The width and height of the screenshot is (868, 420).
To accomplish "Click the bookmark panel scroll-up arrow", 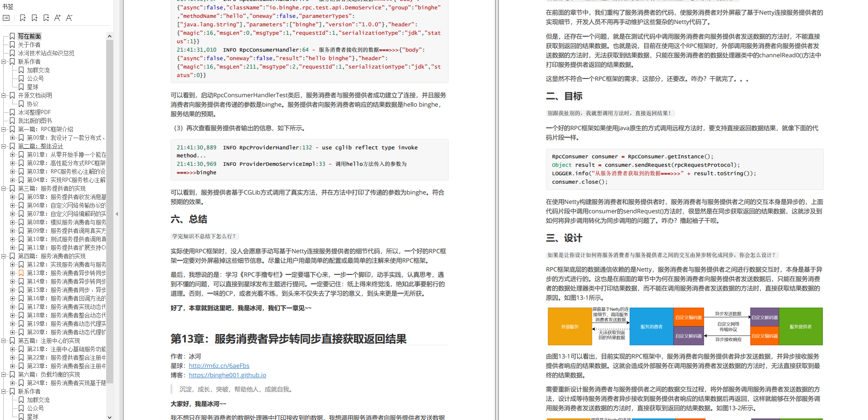I will 109,36.
